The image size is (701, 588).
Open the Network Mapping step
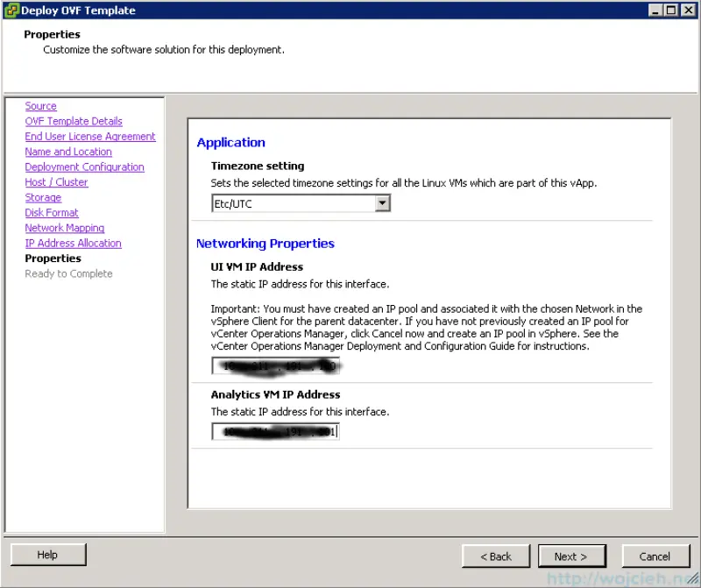[x=64, y=228]
